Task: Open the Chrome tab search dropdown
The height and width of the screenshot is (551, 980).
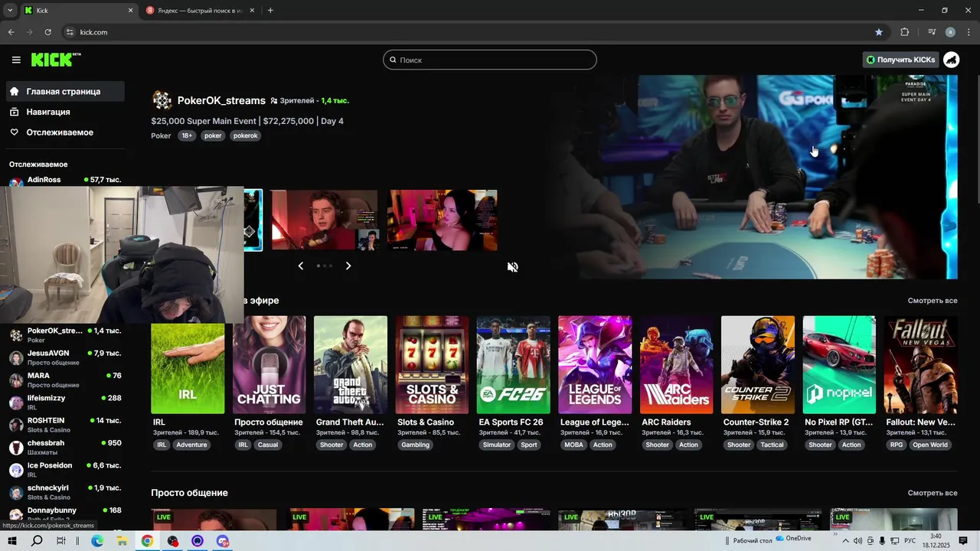Action: pos(10,10)
